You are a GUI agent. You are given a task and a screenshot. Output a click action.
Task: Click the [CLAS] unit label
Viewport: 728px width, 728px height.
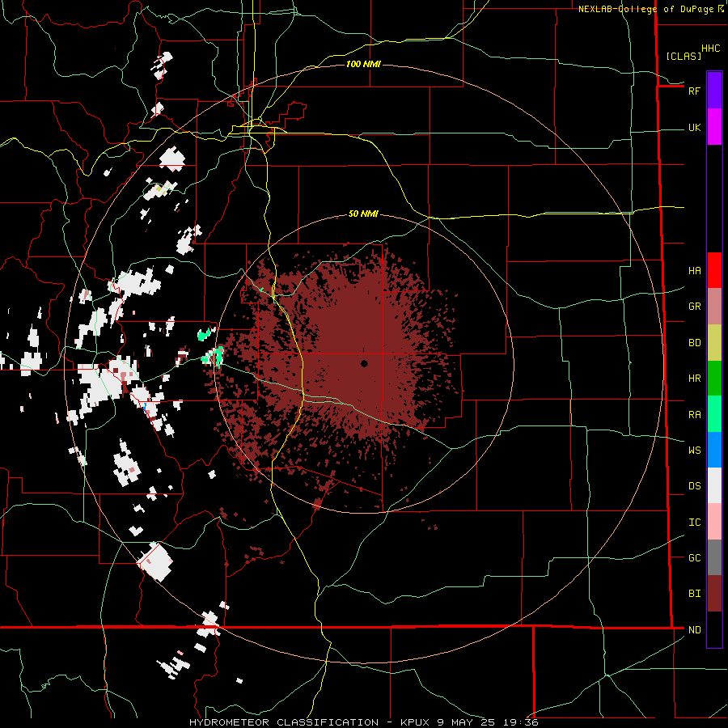click(683, 56)
